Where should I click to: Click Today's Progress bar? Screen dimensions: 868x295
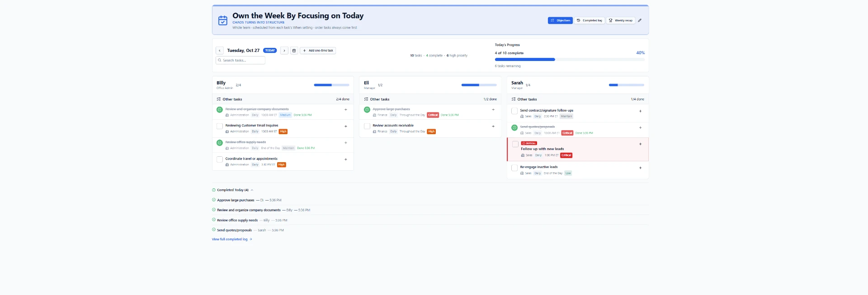point(570,60)
